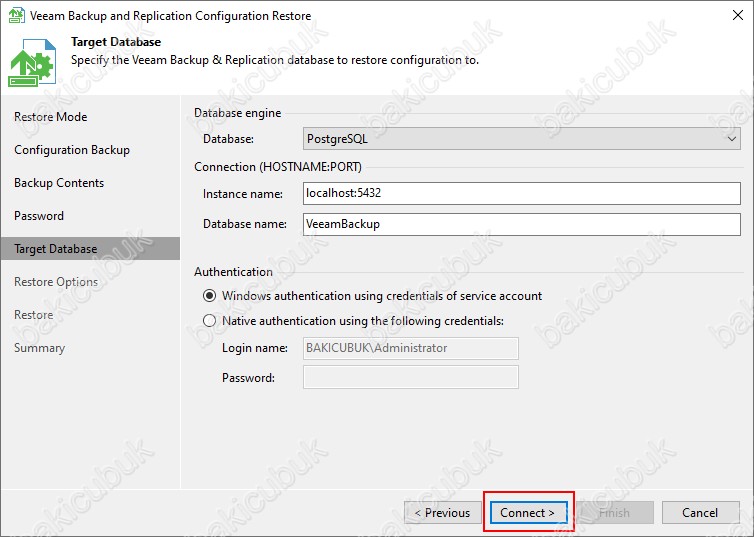Click the 'Authentication' section label
This screenshot has width=754, height=537.
(233, 272)
